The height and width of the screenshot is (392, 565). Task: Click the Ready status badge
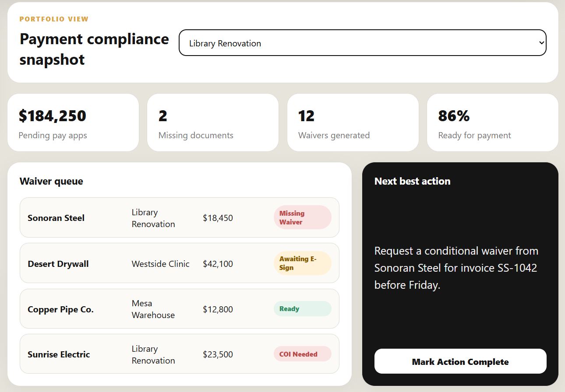(x=303, y=308)
